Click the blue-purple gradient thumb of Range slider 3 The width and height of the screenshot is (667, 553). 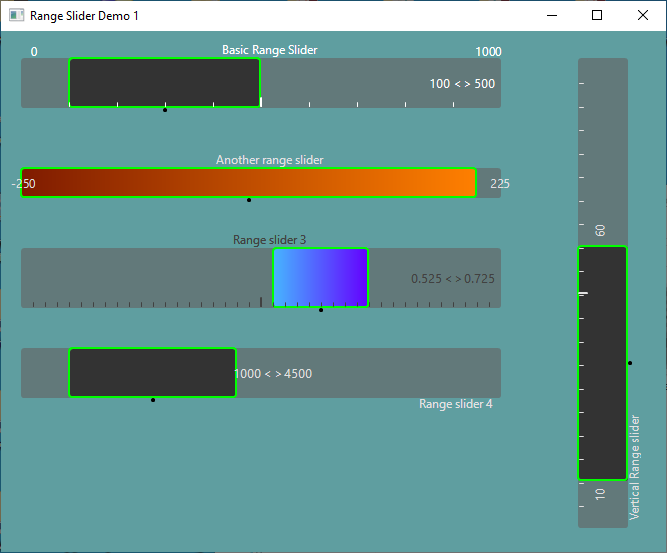point(320,277)
